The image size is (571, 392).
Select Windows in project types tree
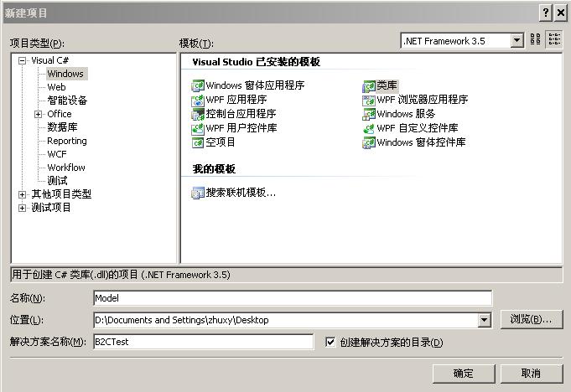[65, 74]
